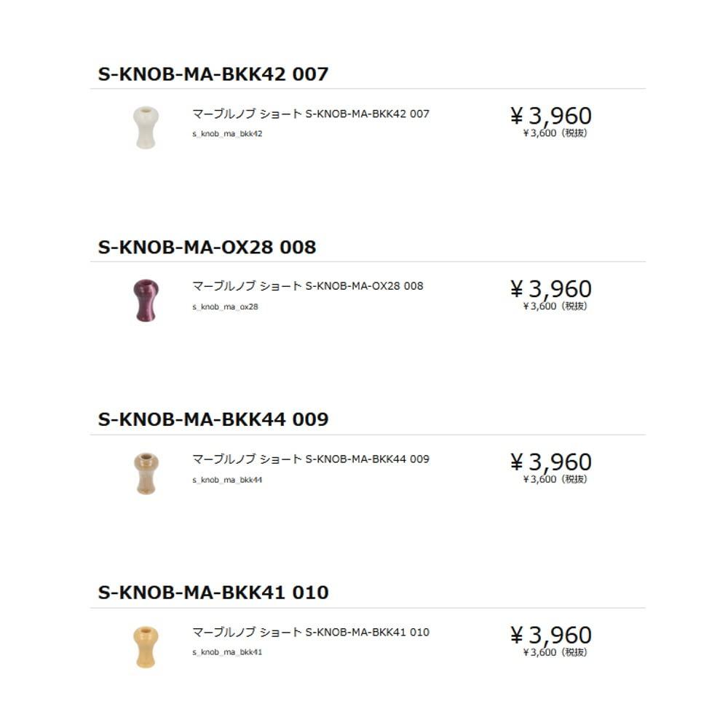The width and height of the screenshot is (728, 728).
Task: Open the S-KNOB-MA-OX28 008 heading
Action: click(207, 248)
